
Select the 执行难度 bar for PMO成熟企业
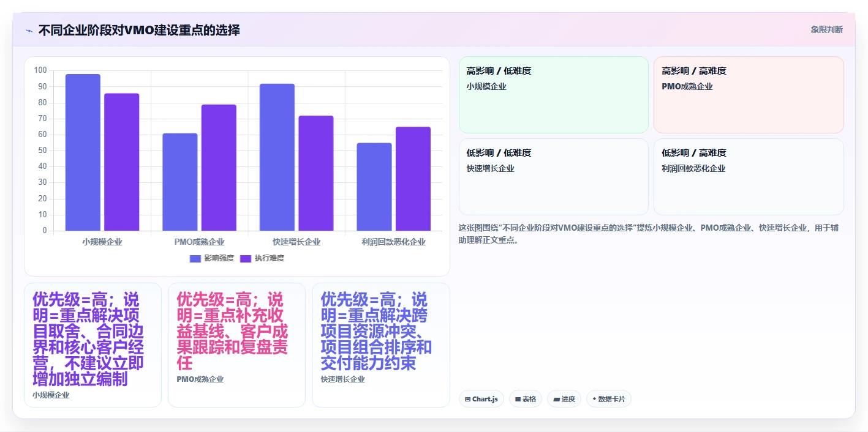pos(219,168)
